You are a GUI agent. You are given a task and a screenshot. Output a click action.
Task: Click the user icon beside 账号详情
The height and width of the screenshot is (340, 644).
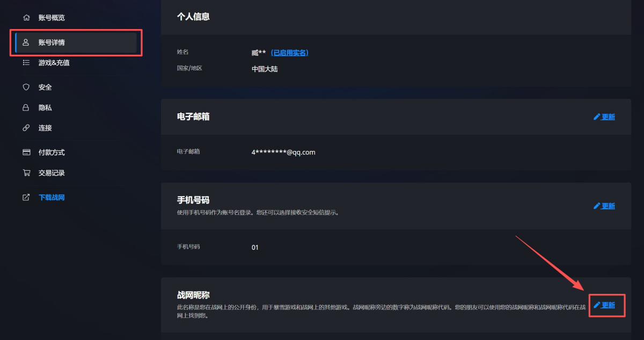click(x=26, y=42)
